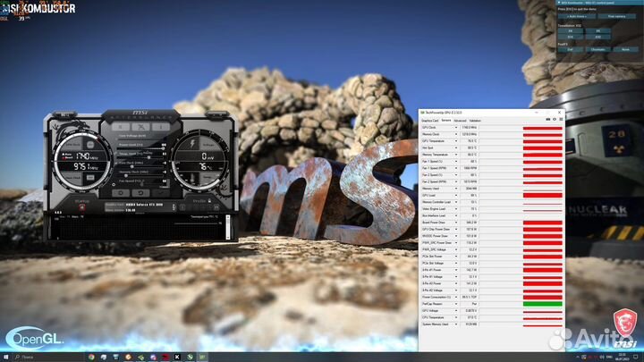The image size is (644, 362).
Task: Toggle the Afterburner Startup Windows button
Action: pos(82,207)
